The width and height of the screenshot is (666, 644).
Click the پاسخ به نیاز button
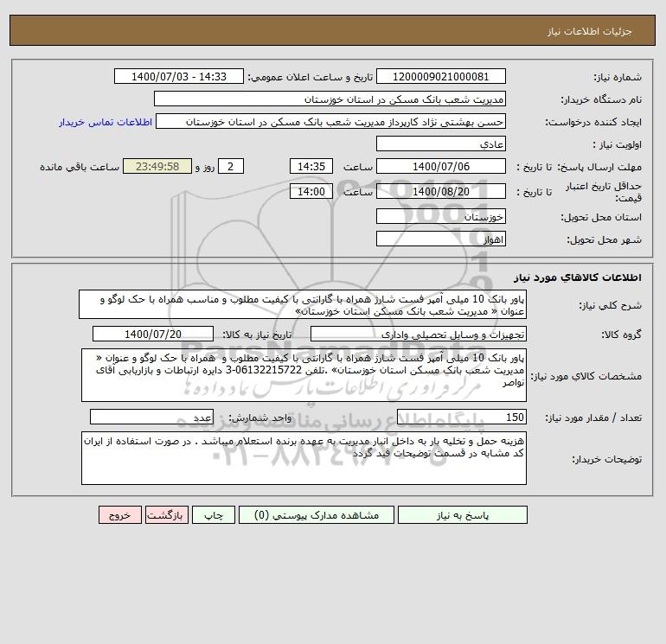pyautogui.click(x=463, y=515)
